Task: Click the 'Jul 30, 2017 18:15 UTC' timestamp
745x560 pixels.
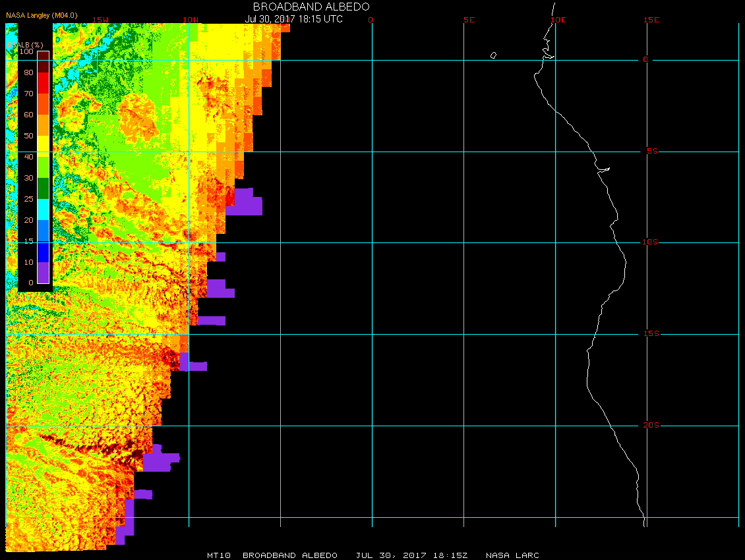Action: 293,19
